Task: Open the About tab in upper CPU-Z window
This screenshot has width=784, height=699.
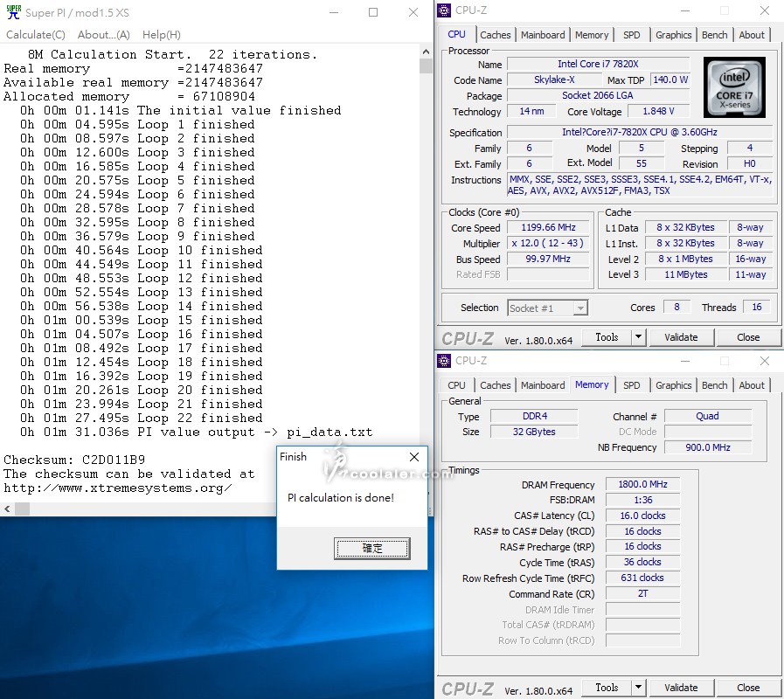Action: pyautogui.click(x=752, y=34)
